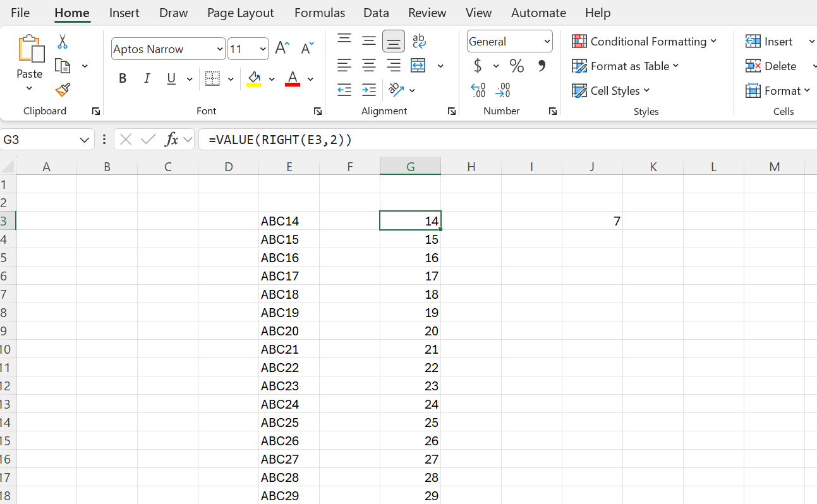This screenshot has width=817, height=504.
Task: Decrease indent in the cell
Action: coord(344,90)
